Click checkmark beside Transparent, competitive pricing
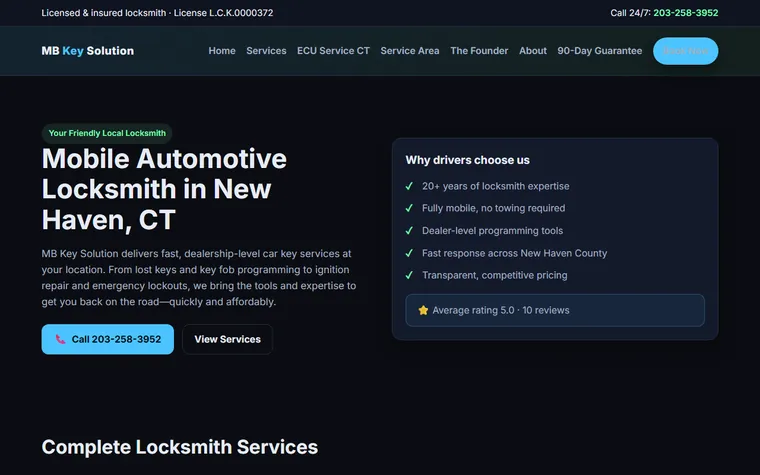Screen dimensions: 760x475 click(409, 275)
